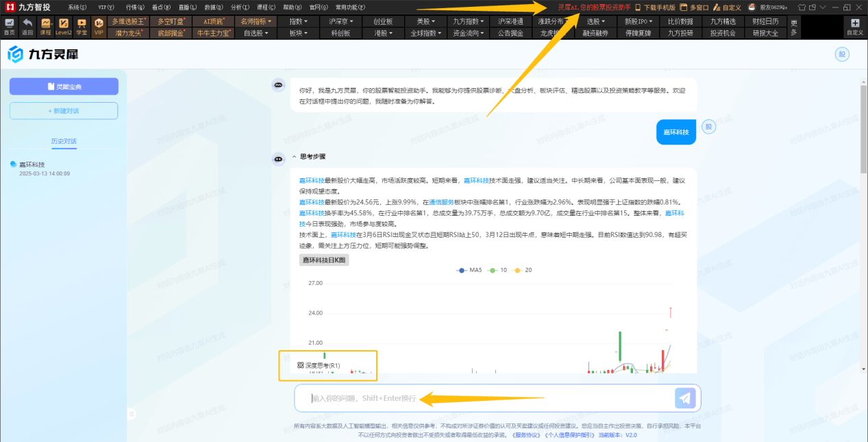
Task: Click the round 股 button at top right
Action: [842, 55]
